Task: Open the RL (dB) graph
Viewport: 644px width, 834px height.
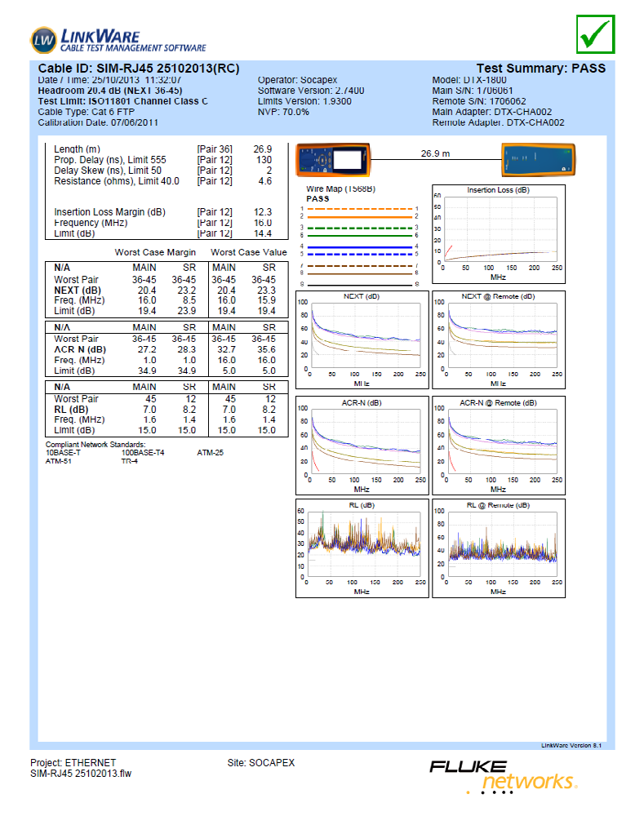Action: [362, 548]
